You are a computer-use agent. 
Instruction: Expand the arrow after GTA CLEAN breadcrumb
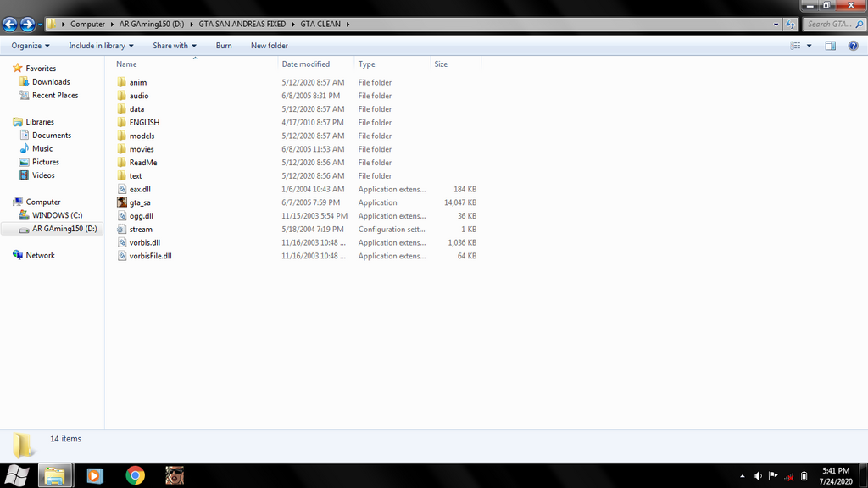click(348, 24)
